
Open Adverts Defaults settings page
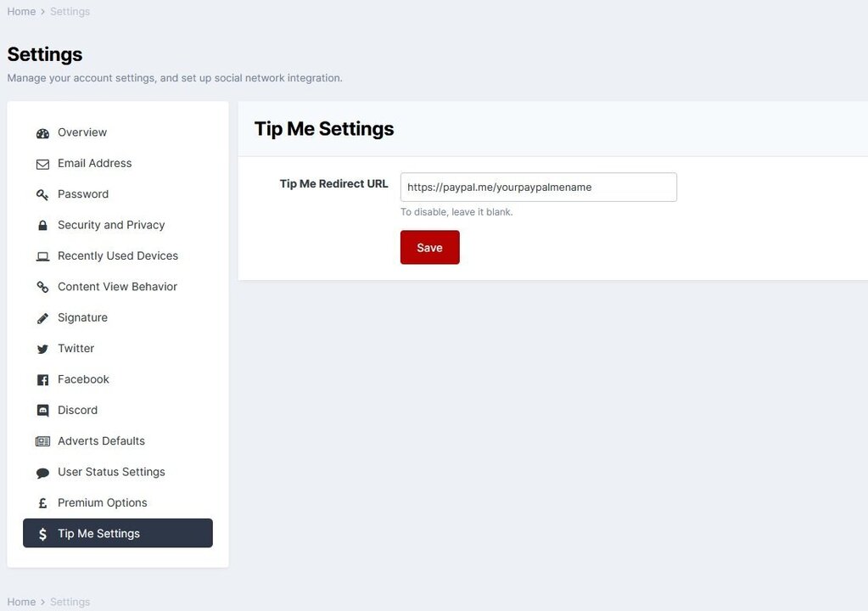[101, 441]
